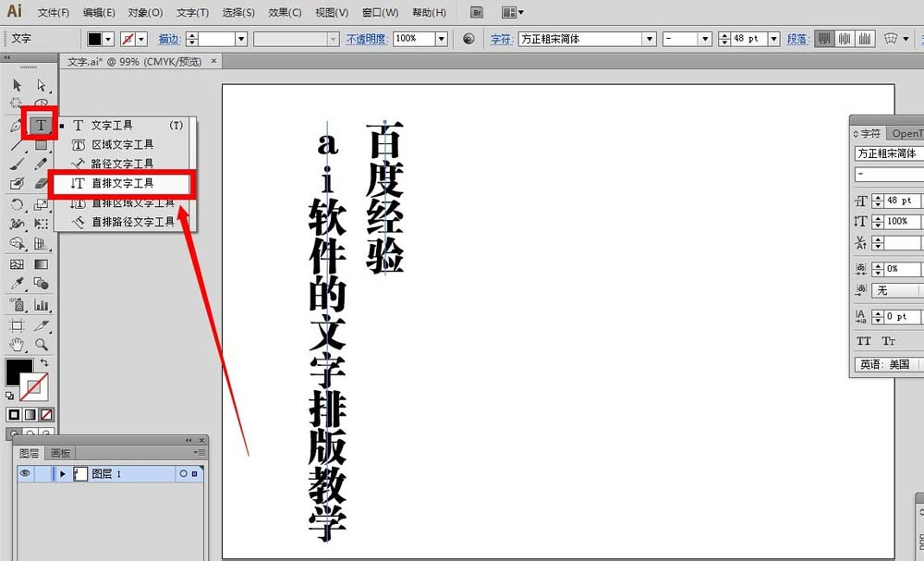Open the 对象(O) menu
Image resolution: width=924 pixels, height=561 pixels.
[x=146, y=12]
